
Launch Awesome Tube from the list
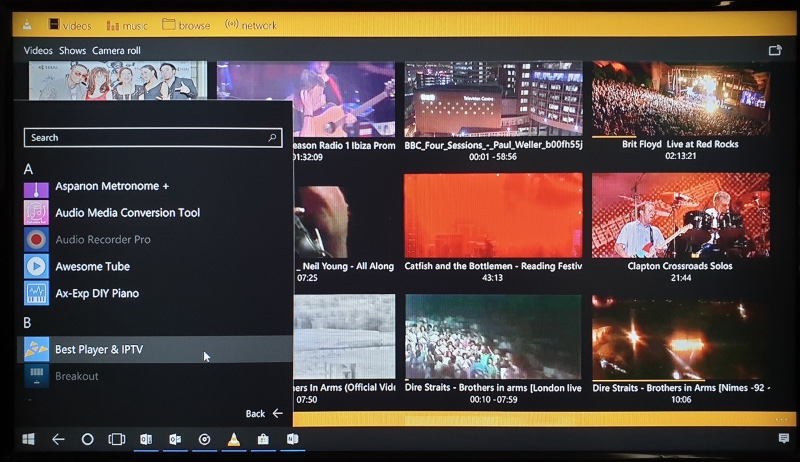(92, 266)
